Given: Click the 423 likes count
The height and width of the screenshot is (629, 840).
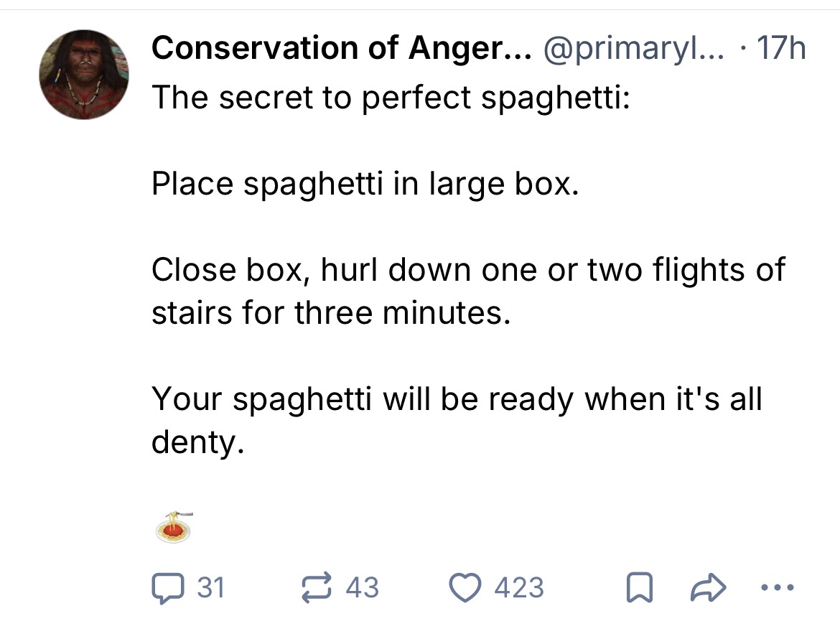Looking at the screenshot, I should tap(520, 588).
